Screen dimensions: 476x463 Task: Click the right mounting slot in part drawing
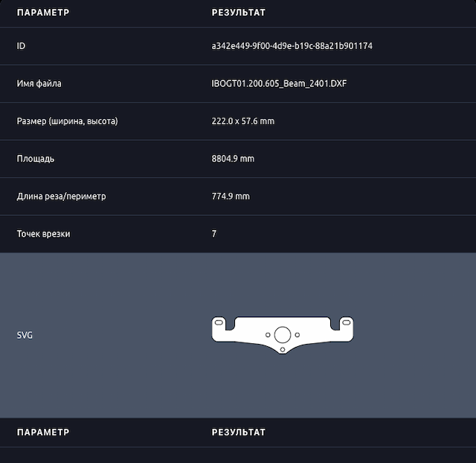346,322
